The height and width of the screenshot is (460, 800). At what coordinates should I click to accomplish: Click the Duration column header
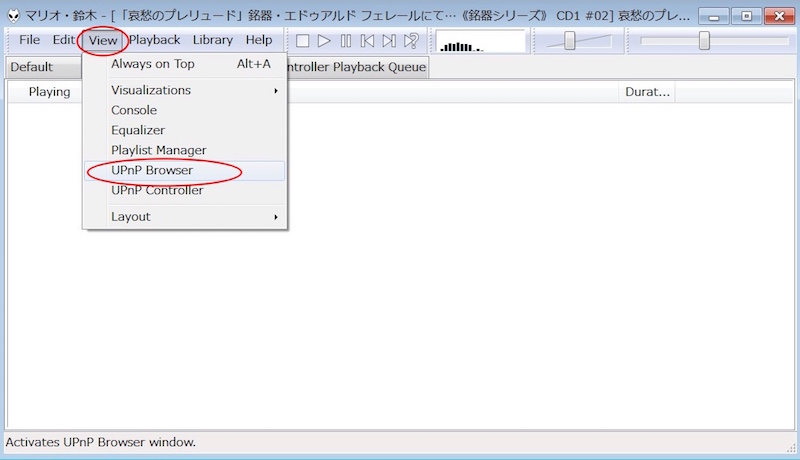[647, 92]
